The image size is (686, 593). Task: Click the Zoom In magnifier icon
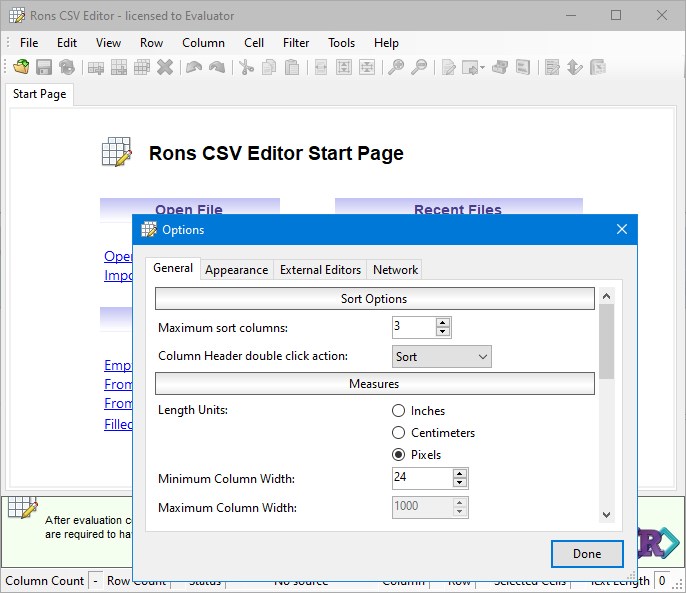[x=396, y=67]
